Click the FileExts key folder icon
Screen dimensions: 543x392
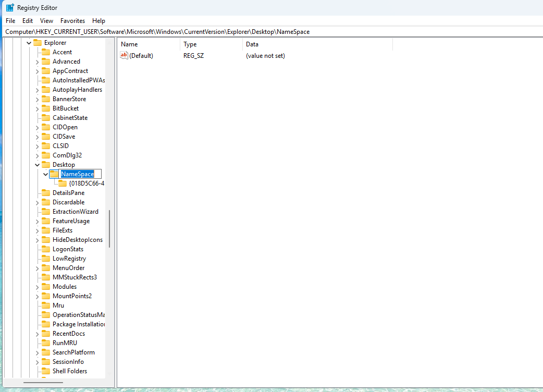point(45,230)
